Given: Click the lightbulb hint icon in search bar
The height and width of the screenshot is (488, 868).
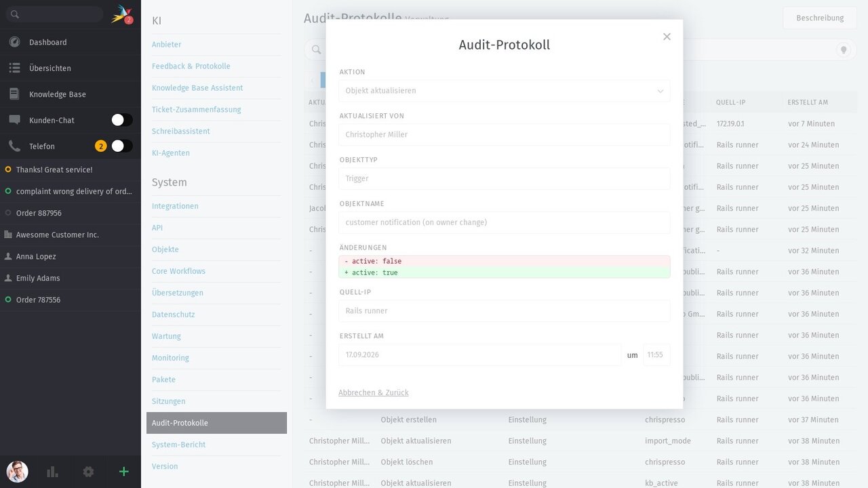Looking at the screenshot, I should pos(844,49).
